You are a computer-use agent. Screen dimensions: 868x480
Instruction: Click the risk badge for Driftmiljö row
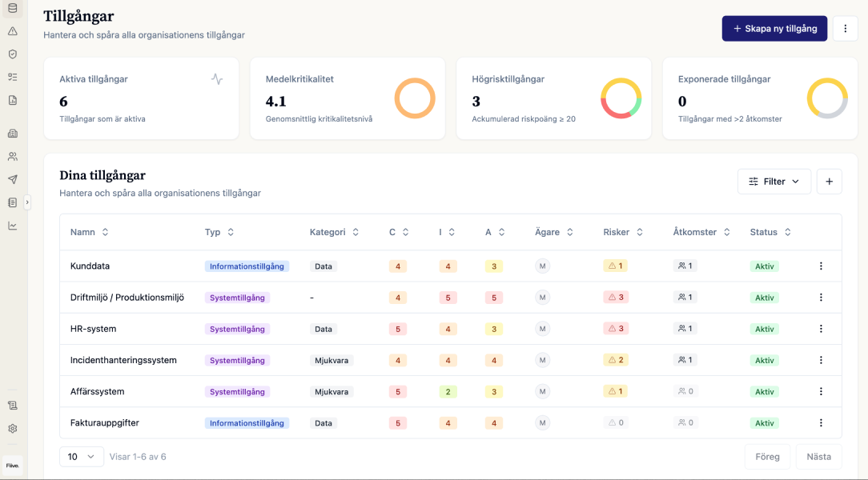(x=616, y=297)
